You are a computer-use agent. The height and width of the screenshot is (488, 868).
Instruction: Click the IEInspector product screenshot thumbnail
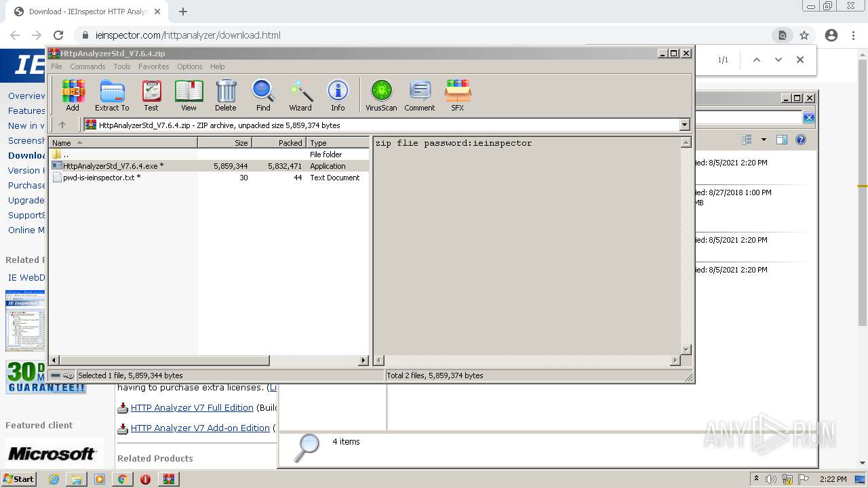point(25,321)
